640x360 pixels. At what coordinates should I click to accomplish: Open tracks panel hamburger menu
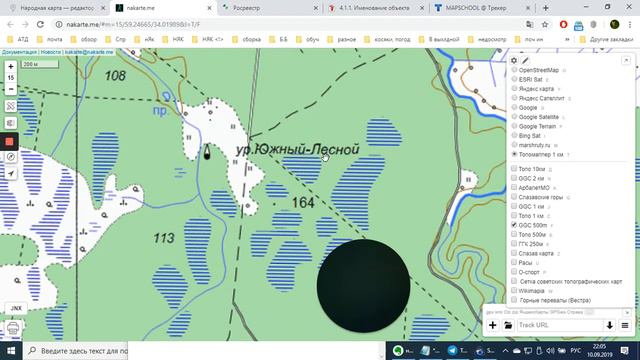(625, 325)
